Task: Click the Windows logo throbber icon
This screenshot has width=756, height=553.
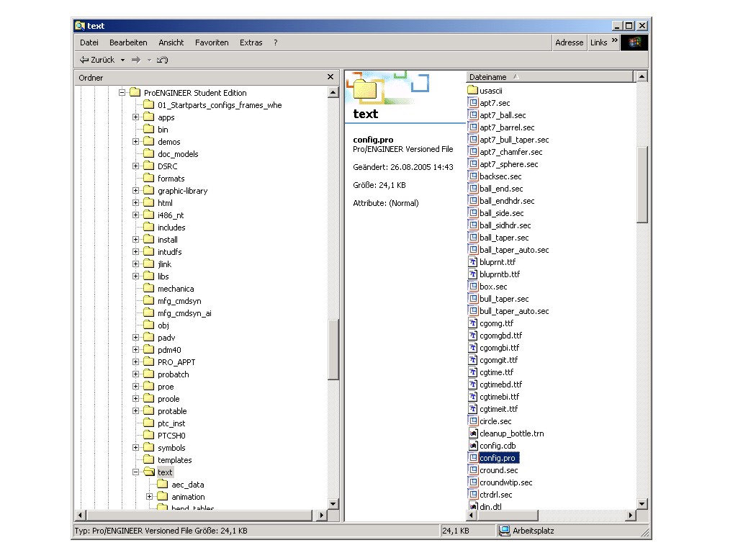Action: [634, 42]
